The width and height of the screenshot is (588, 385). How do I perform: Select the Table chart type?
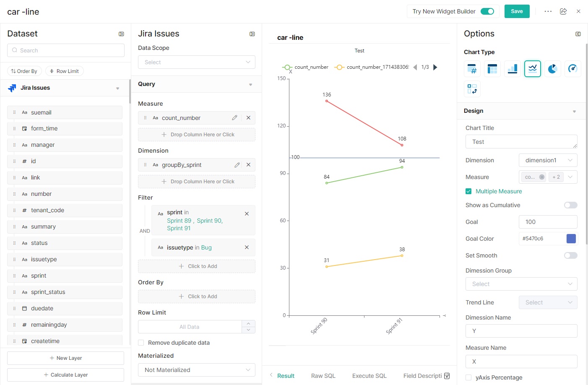(492, 68)
